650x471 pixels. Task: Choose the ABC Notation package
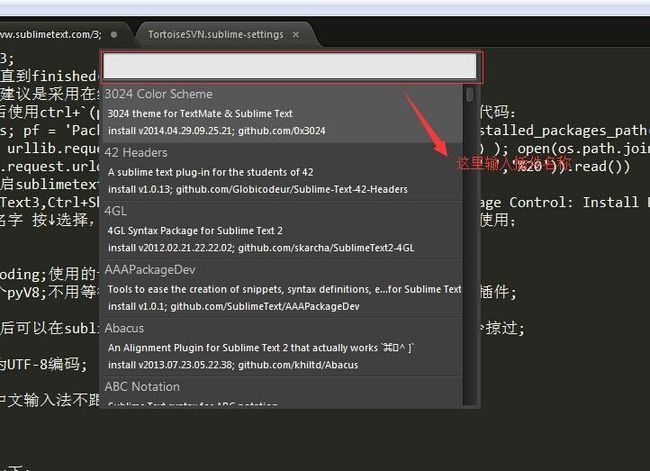[x=282, y=392]
